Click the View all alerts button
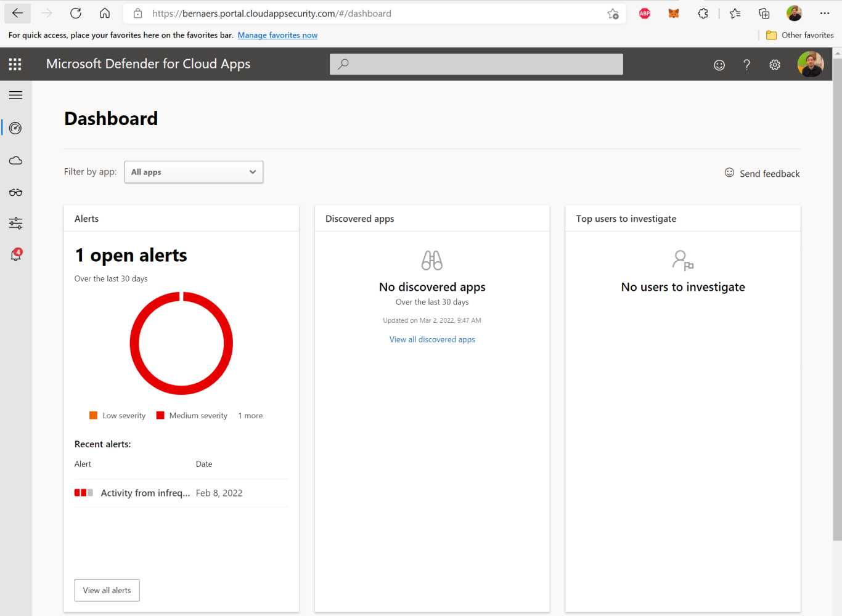The image size is (842, 616). pos(107,590)
